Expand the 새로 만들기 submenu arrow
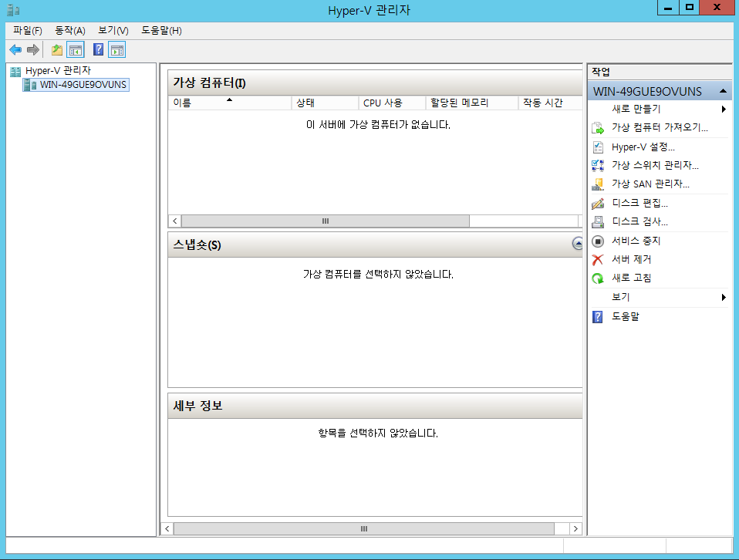This screenshot has height=560, width=739. point(724,109)
